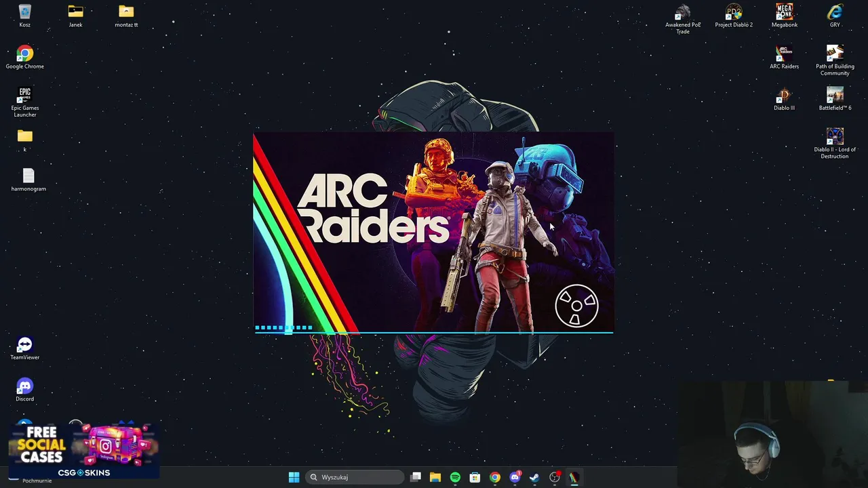Select the Project Diablo 2 shortcut
This screenshot has width=868, height=488.
point(734,16)
